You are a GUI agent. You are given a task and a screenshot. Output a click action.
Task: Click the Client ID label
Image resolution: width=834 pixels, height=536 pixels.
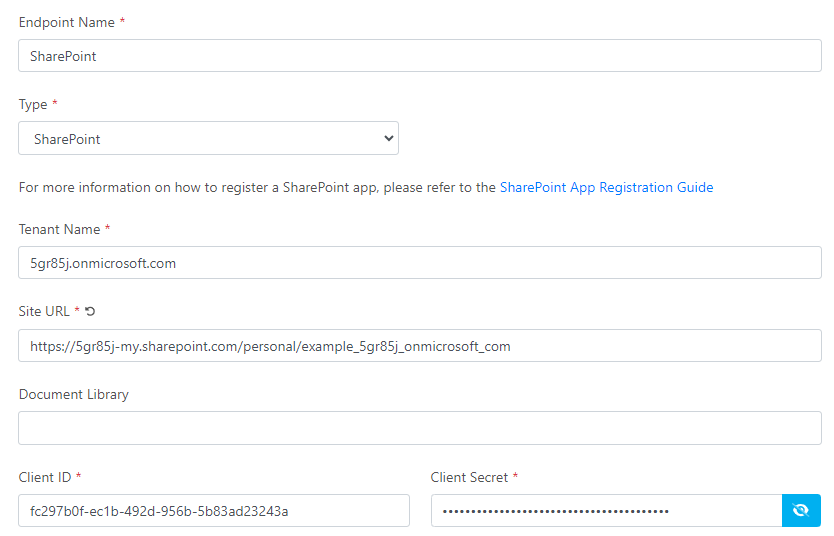(45, 477)
